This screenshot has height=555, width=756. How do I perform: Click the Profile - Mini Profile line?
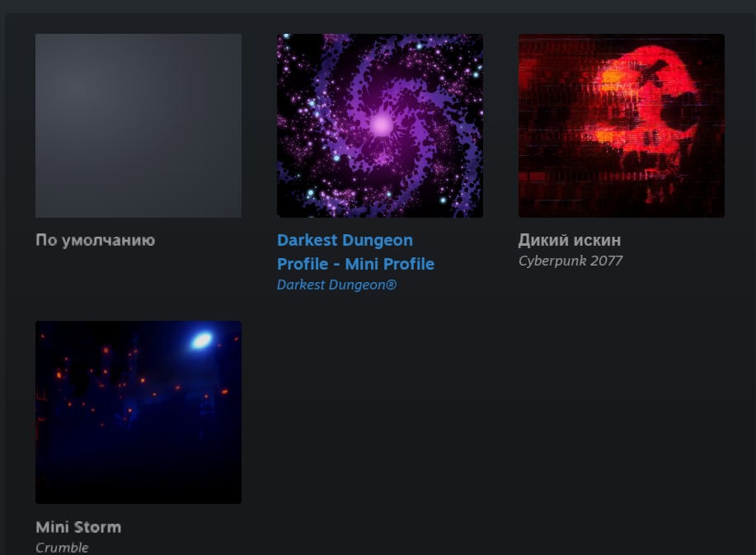[356, 264]
